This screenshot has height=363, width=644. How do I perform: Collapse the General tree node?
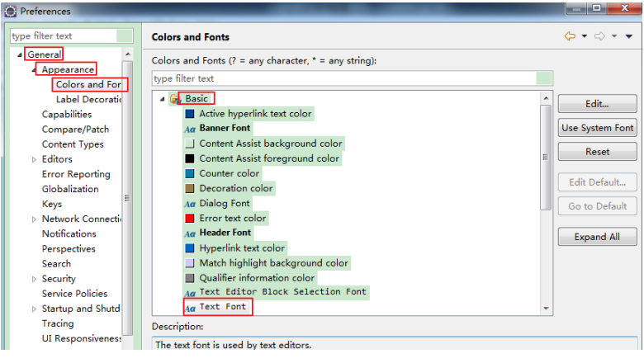19,54
